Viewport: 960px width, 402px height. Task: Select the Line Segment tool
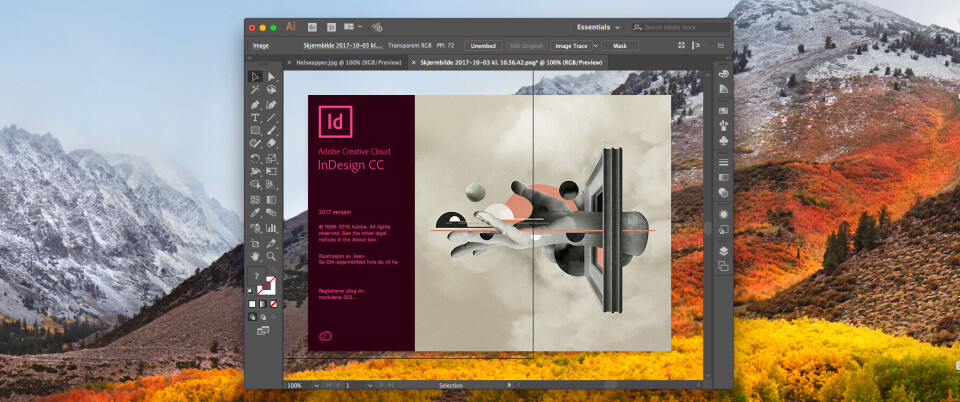click(271, 117)
